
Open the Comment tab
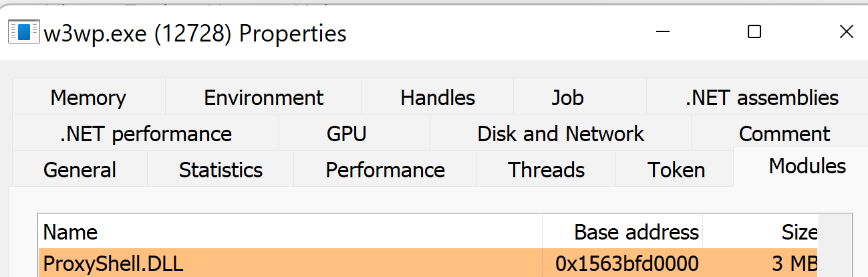point(784,134)
